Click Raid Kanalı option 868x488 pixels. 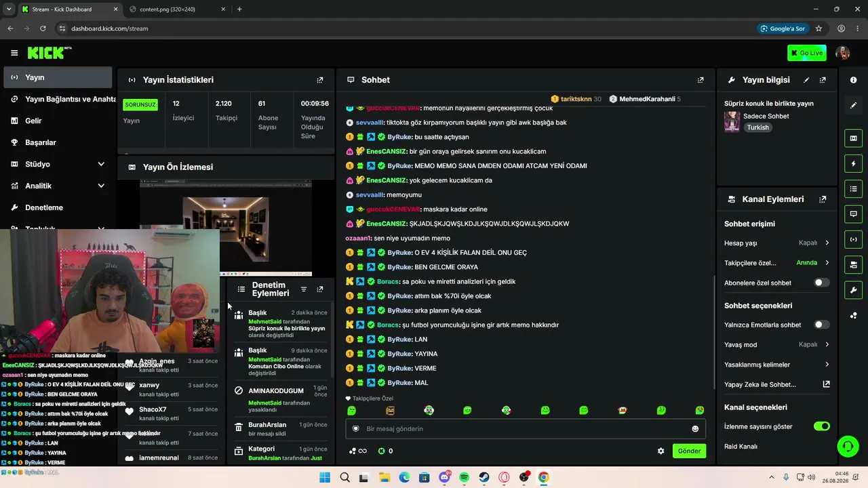[741, 446]
